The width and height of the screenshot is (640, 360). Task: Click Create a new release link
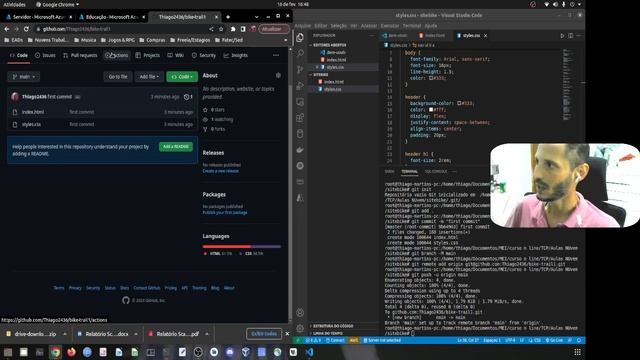220,171
